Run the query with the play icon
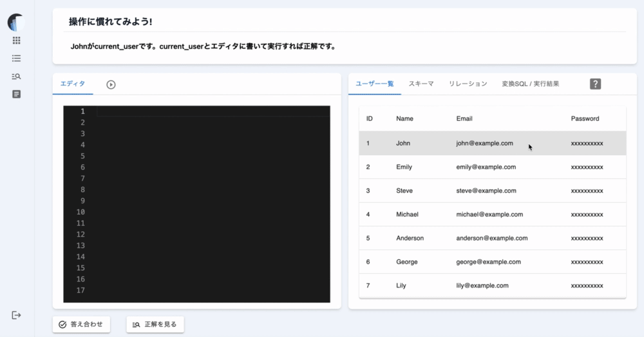644x337 pixels. coord(111,84)
